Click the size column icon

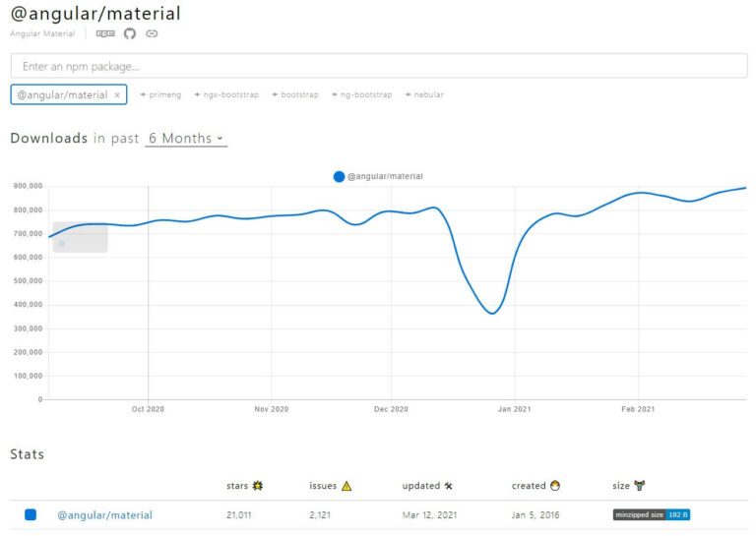coord(640,486)
